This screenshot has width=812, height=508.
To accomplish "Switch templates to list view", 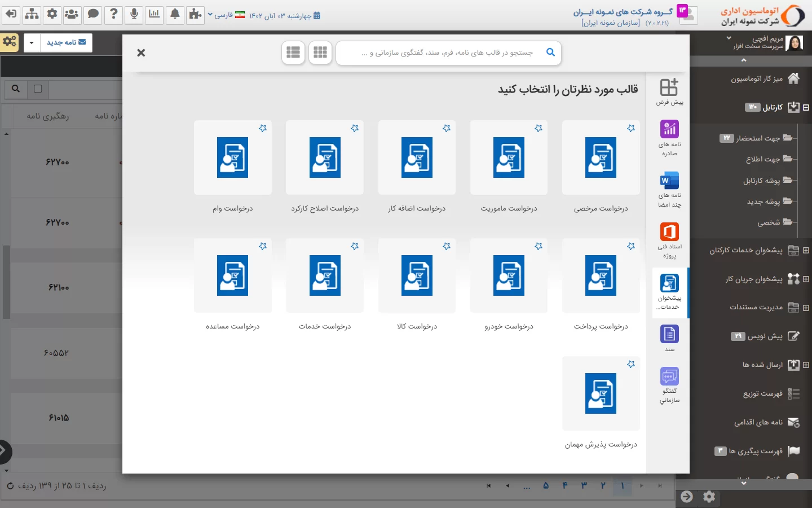I will tap(293, 52).
